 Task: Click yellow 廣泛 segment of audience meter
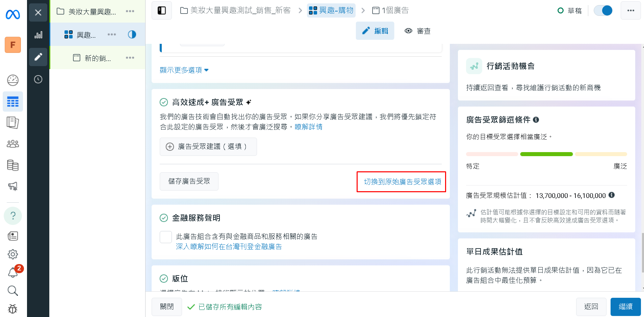coord(601,154)
